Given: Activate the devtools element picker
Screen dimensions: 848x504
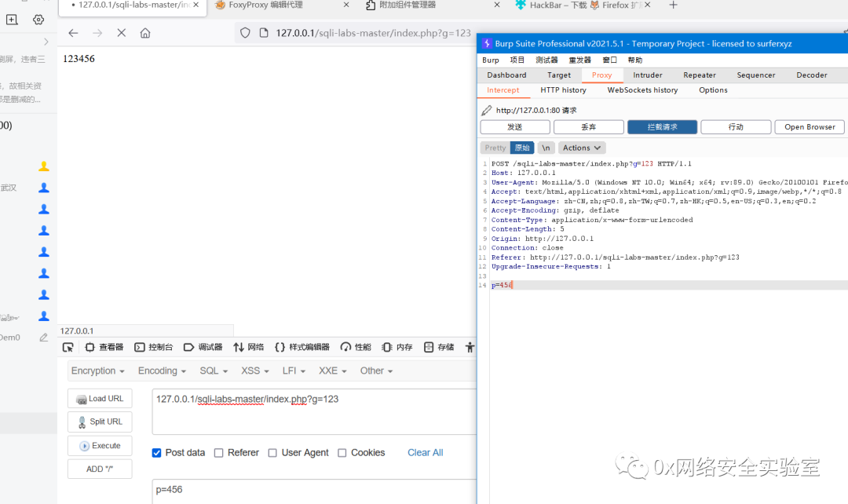Looking at the screenshot, I should click(68, 347).
